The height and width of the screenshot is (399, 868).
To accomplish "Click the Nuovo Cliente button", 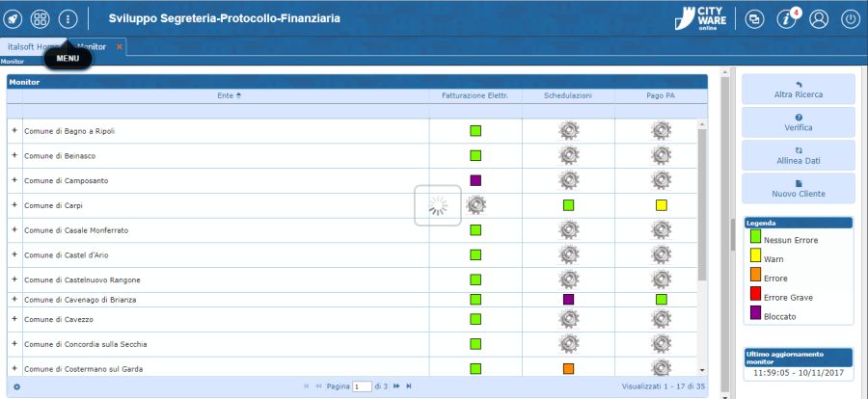I will pos(798,188).
